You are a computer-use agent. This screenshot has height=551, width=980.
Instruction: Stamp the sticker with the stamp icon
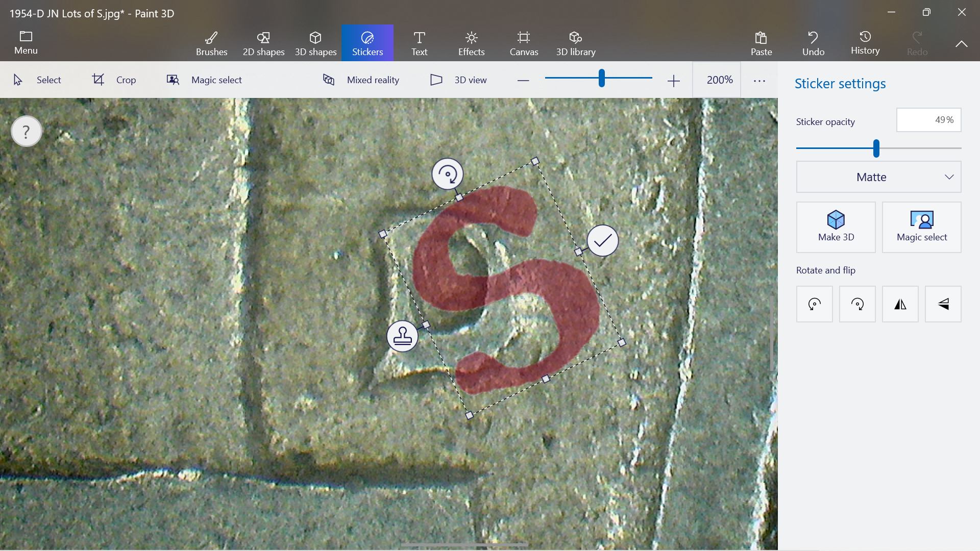pyautogui.click(x=402, y=336)
